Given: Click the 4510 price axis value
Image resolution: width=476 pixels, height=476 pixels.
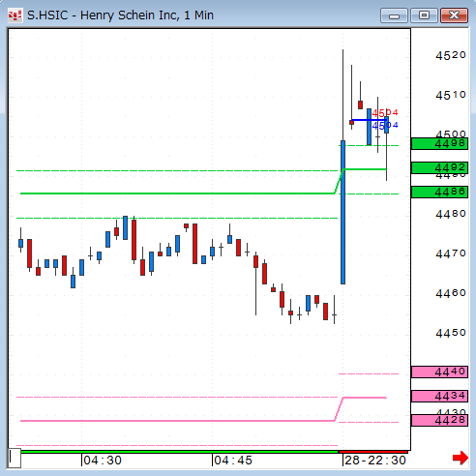Looking at the screenshot, I should tap(451, 95).
